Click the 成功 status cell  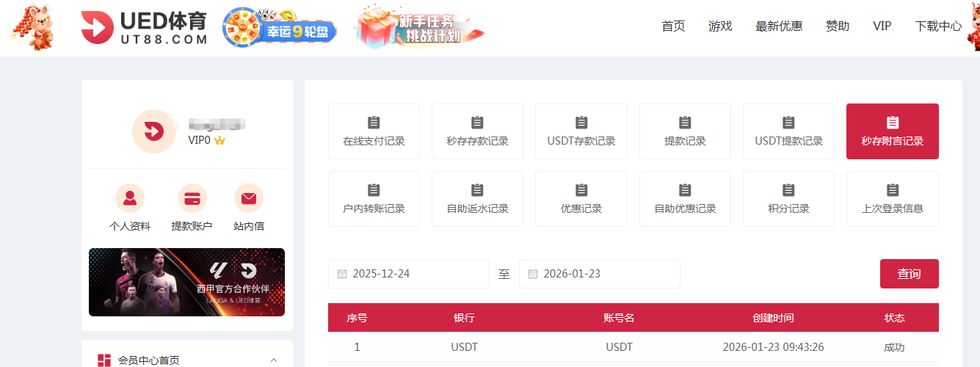(x=894, y=347)
